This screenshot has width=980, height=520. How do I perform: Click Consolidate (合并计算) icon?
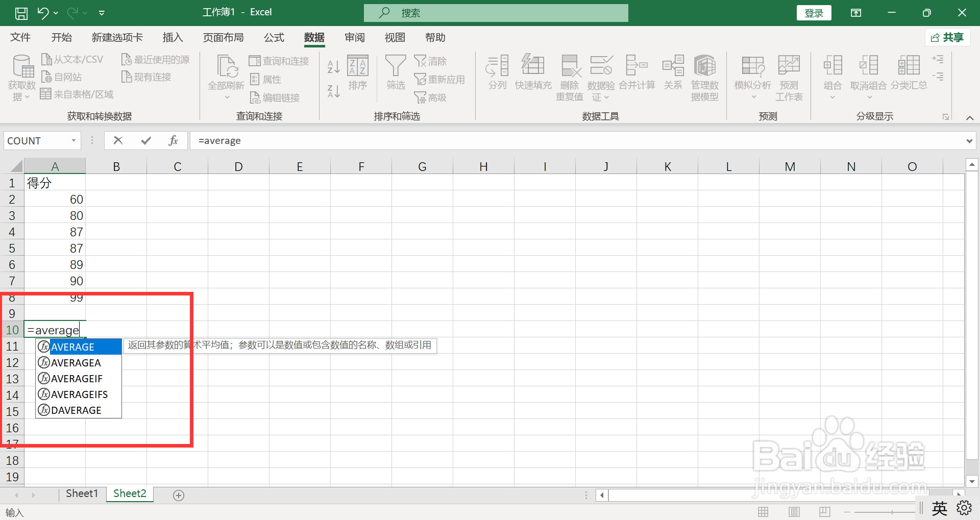click(x=637, y=65)
